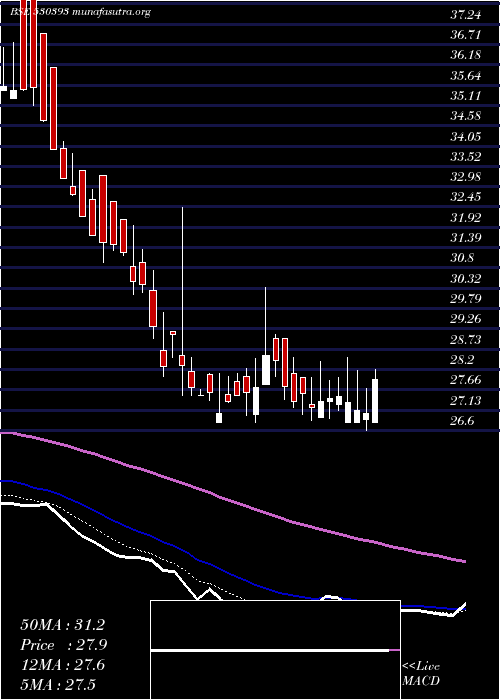The width and height of the screenshot is (500, 700).
Task: Click the 35.11 axis value
Action: pos(465,96)
